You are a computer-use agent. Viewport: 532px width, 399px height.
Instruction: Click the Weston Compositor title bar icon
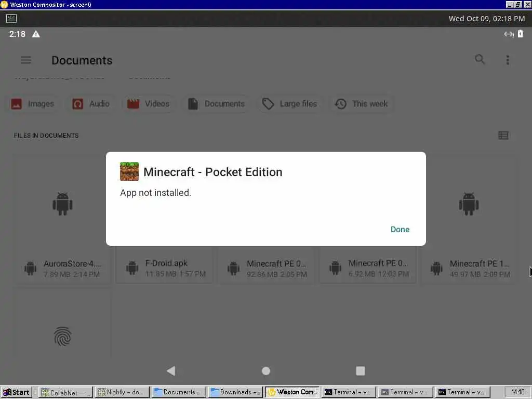click(4, 4)
